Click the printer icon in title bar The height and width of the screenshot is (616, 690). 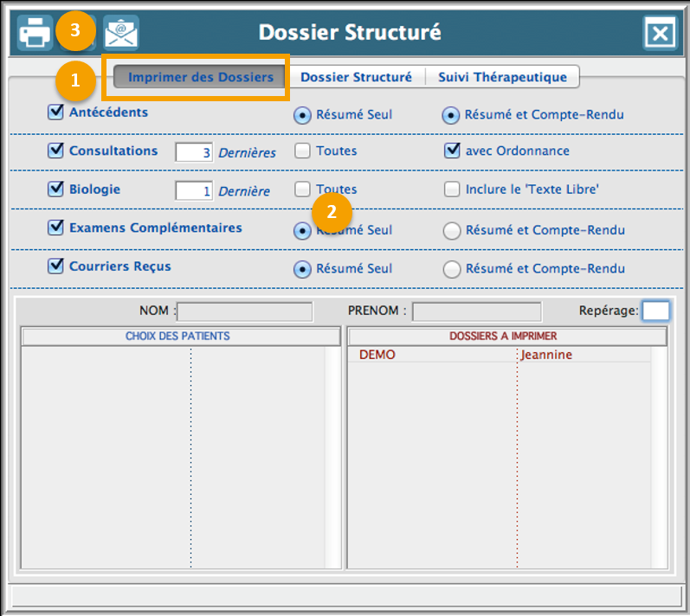click(x=35, y=33)
